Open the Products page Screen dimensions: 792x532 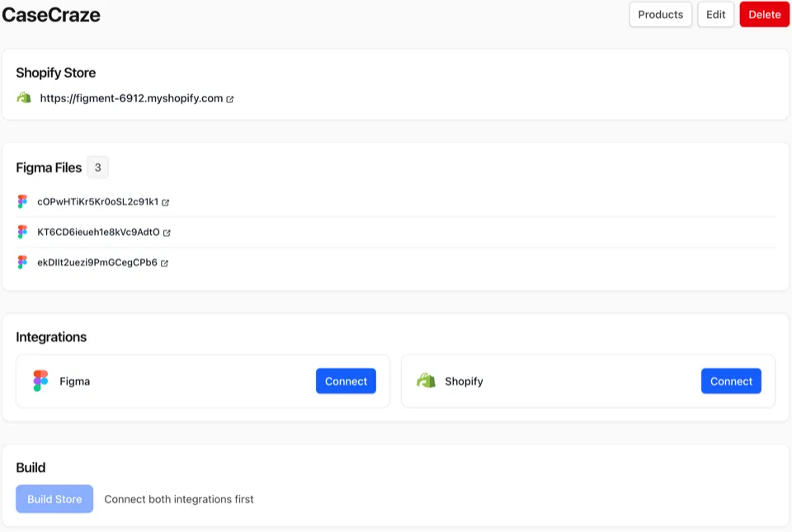(x=660, y=15)
